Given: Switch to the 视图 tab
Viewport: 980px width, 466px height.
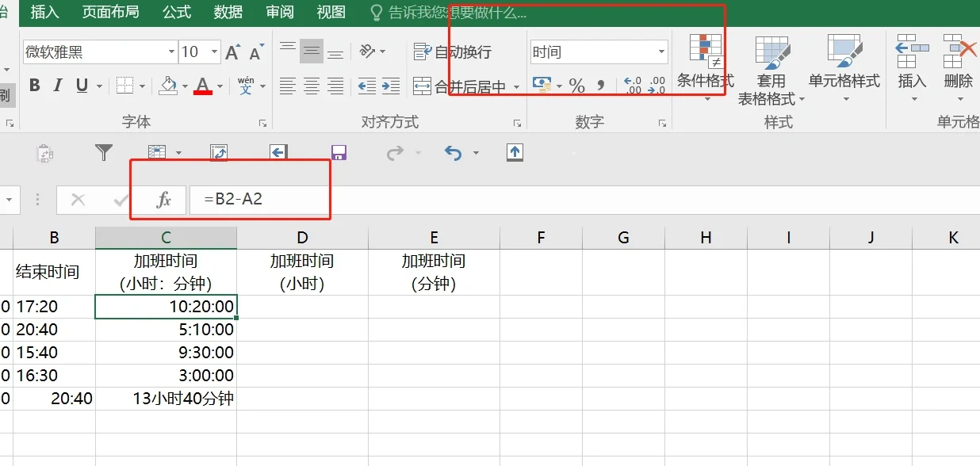Looking at the screenshot, I should tap(331, 13).
